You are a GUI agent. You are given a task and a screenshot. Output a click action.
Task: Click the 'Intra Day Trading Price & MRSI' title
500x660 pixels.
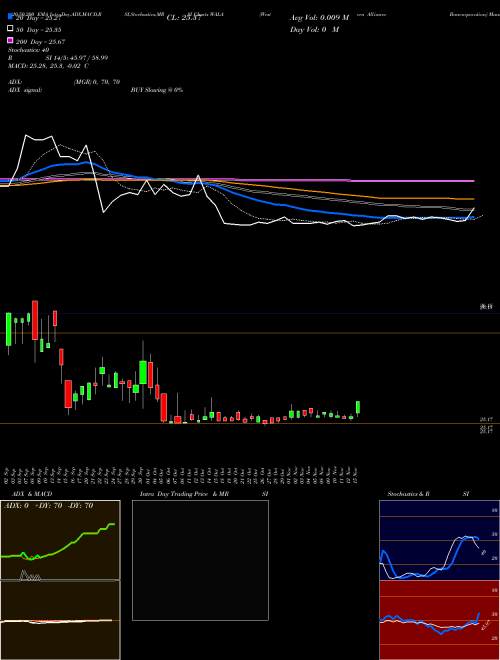coord(204,494)
